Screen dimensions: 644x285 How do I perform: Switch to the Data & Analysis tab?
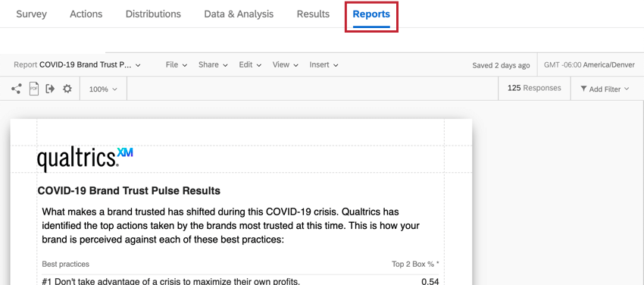tap(239, 14)
